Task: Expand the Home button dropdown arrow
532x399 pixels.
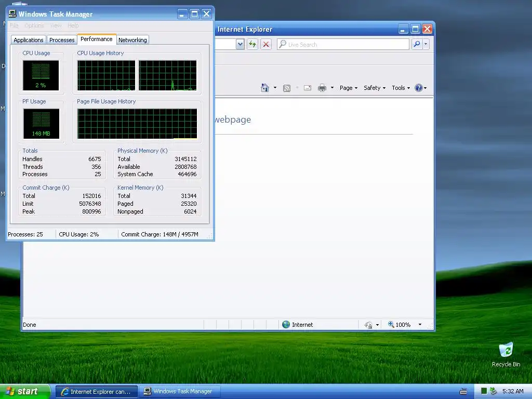Action: (275, 88)
